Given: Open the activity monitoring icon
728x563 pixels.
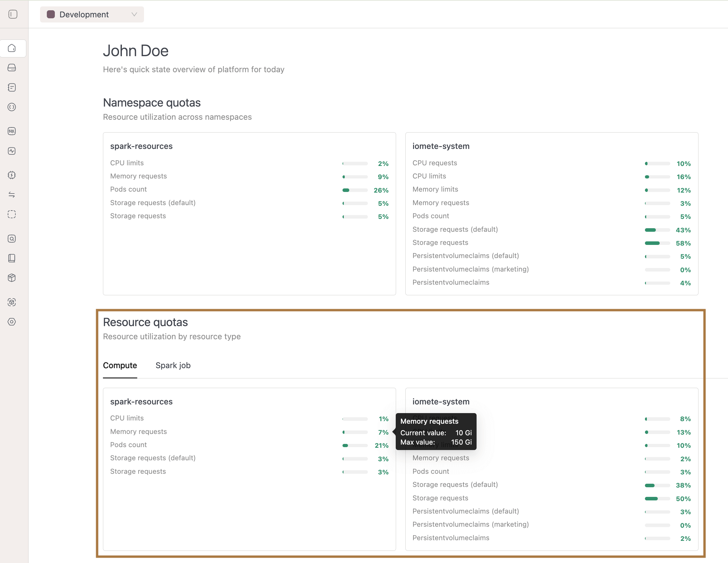Looking at the screenshot, I should pos(12,151).
